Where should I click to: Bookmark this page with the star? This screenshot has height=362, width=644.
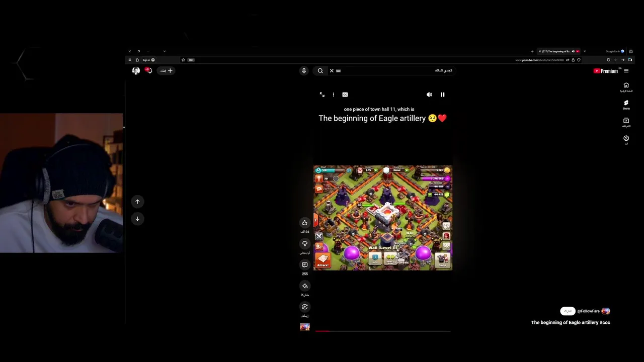pos(183,60)
